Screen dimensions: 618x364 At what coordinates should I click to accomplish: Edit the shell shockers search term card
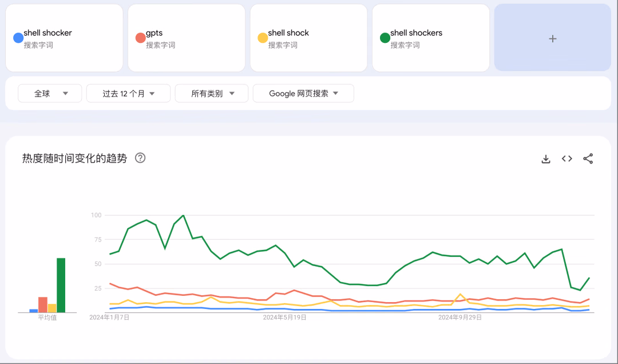431,38
